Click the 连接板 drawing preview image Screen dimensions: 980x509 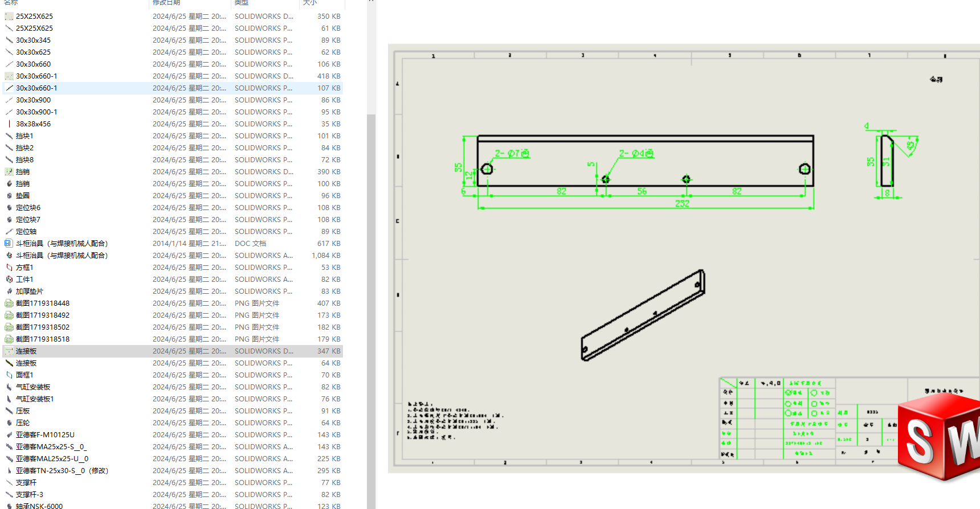click(684, 258)
